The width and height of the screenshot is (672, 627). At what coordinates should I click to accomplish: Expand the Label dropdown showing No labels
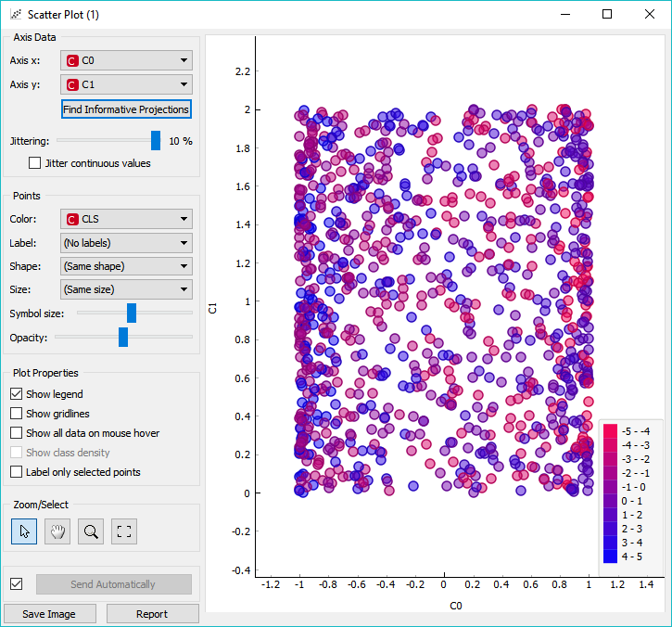pyautogui.click(x=126, y=243)
